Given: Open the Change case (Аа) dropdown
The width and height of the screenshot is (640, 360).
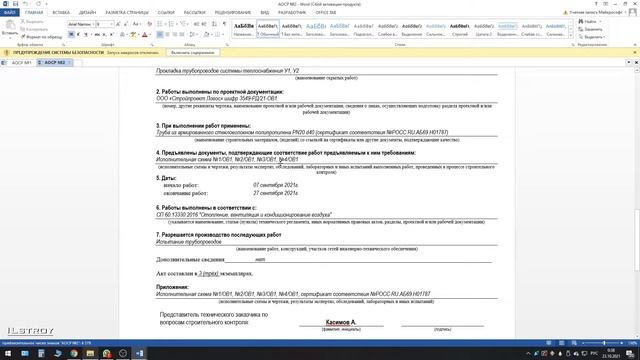Looking at the screenshot, I should 137,24.
